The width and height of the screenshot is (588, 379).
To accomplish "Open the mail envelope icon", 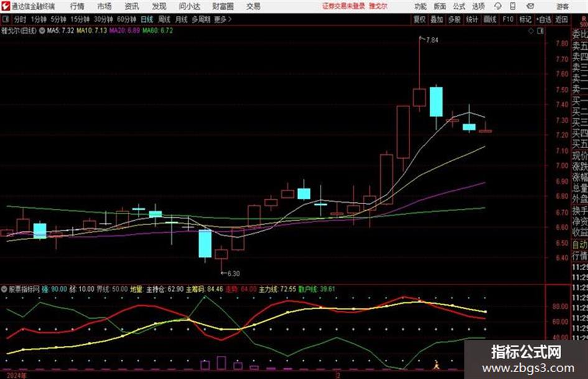I will [530, 6].
